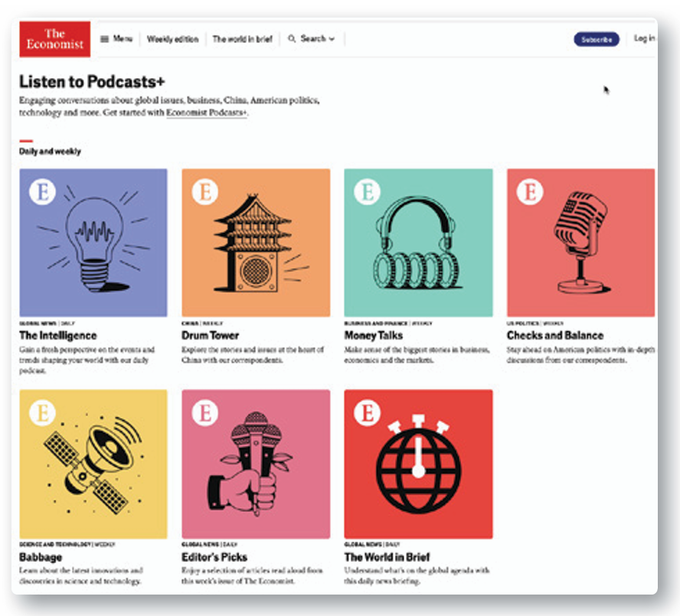The width and height of the screenshot is (680, 616).
Task: Open Checks and Balance microphone artwork
Action: (580, 243)
